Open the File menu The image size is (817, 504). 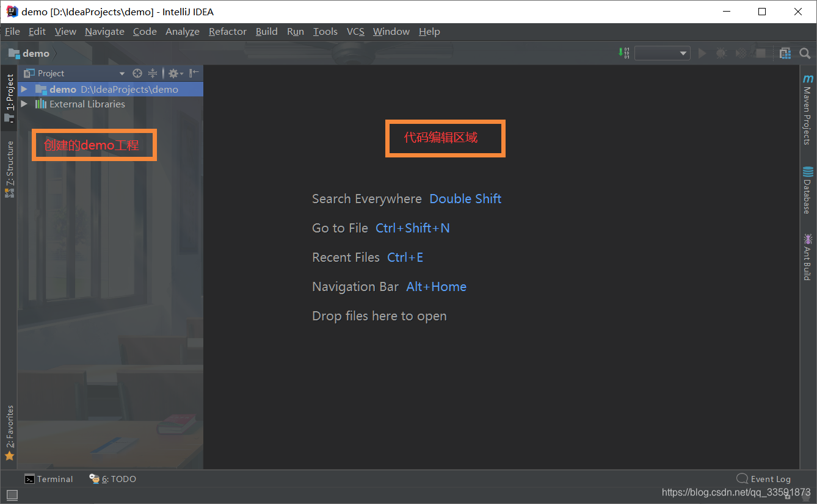12,32
